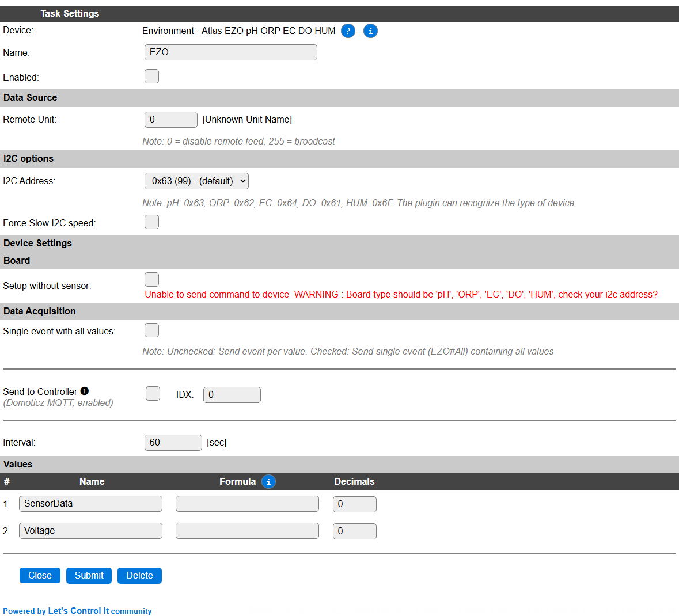The height and width of the screenshot is (616, 679).
Task: Click the 'Task Settings' header
Action: point(70,13)
